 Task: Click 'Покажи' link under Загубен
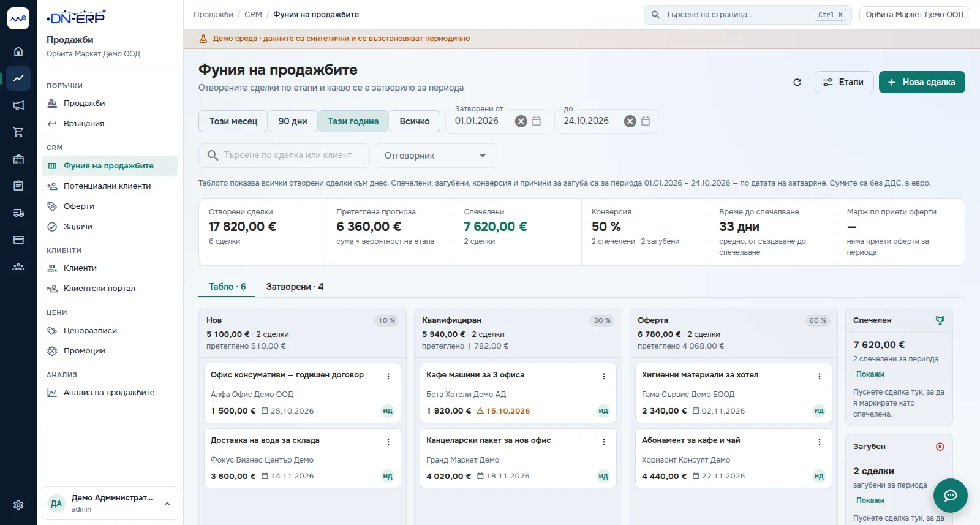870,500
